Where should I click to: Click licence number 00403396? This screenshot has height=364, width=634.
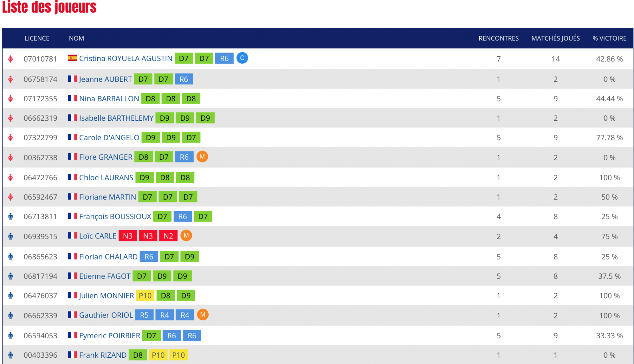tap(41, 355)
